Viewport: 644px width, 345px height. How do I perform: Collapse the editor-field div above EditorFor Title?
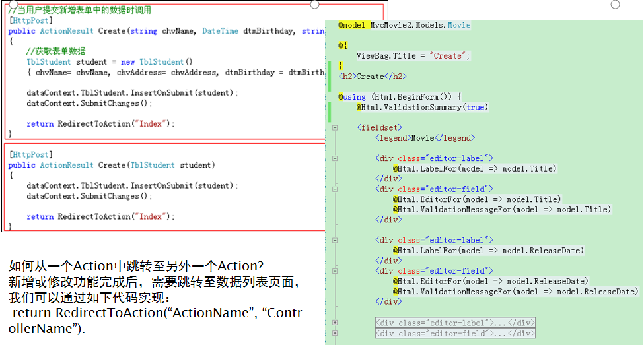(335, 189)
